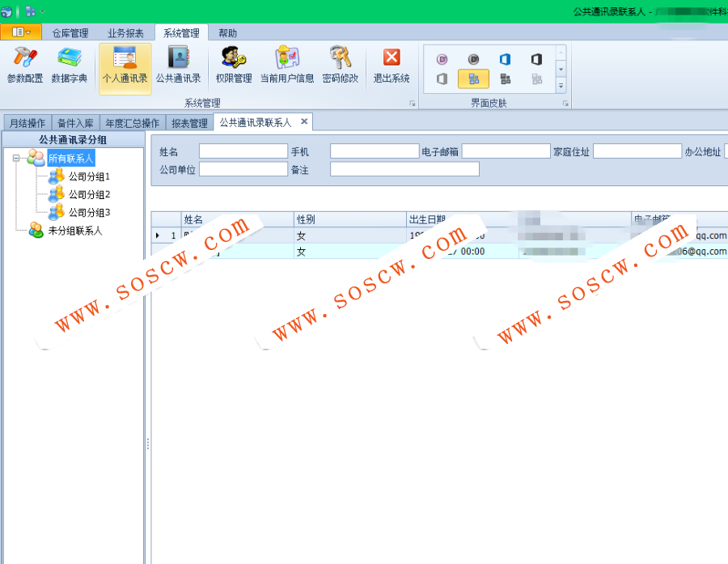The height and width of the screenshot is (564, 728).
Task: Sort by 性别 column header
Action: [350, 219]
